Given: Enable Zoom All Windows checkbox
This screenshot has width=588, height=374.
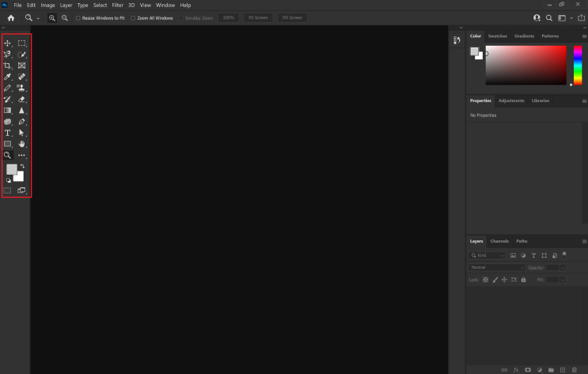Looking at the screenshot, I should [133, 18].
